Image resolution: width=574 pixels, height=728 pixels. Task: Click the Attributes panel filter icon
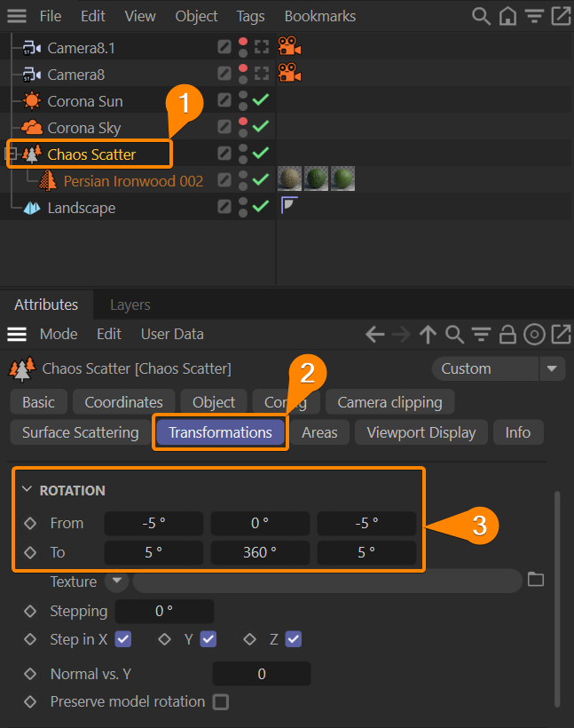[481, 334]
